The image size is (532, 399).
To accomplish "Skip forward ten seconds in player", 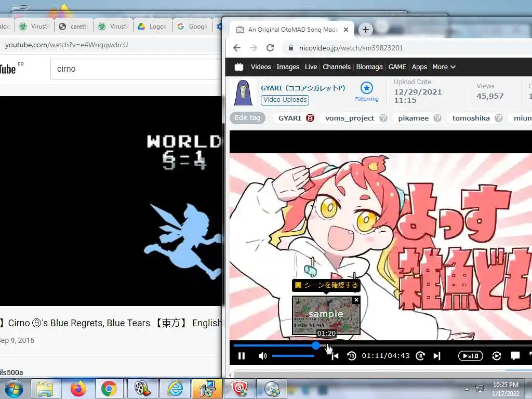I will click(x=420, y=355).
